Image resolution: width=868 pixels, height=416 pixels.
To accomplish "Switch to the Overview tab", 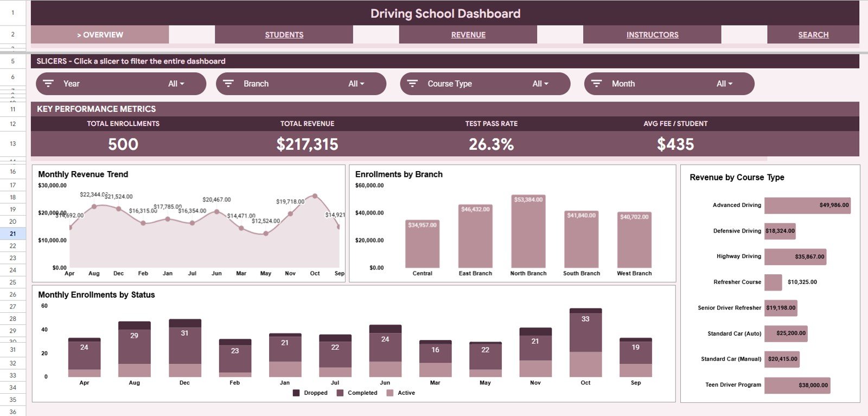I will (x=100, y=35).
